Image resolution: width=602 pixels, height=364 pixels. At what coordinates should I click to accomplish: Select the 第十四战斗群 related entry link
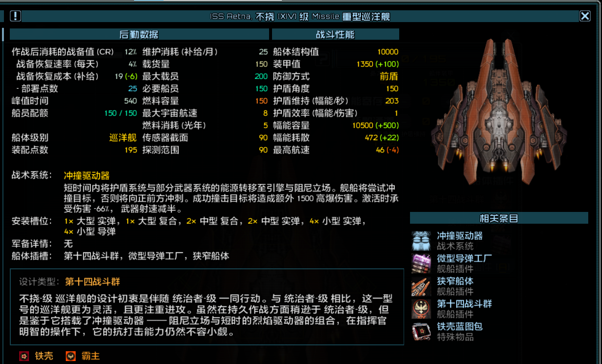pyautogui.click(x=464, y=304)
